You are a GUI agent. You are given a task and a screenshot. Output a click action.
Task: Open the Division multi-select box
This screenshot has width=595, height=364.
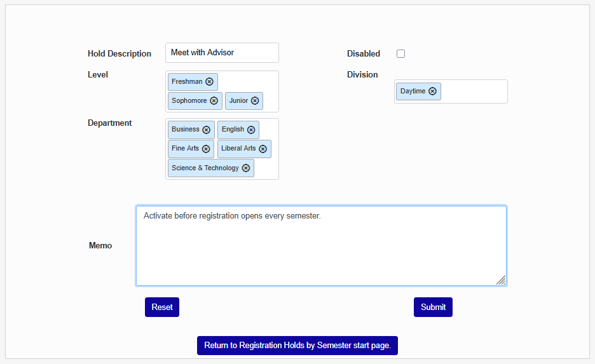473,91
